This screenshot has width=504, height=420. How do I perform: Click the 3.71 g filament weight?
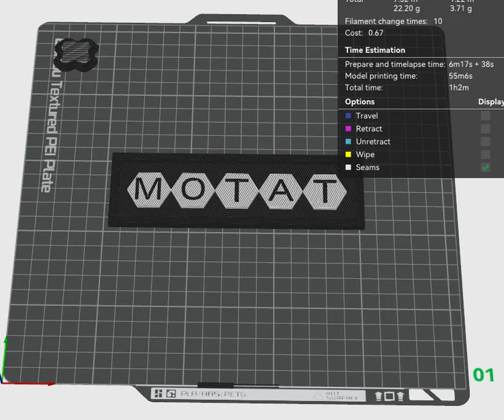coord(460,8)
